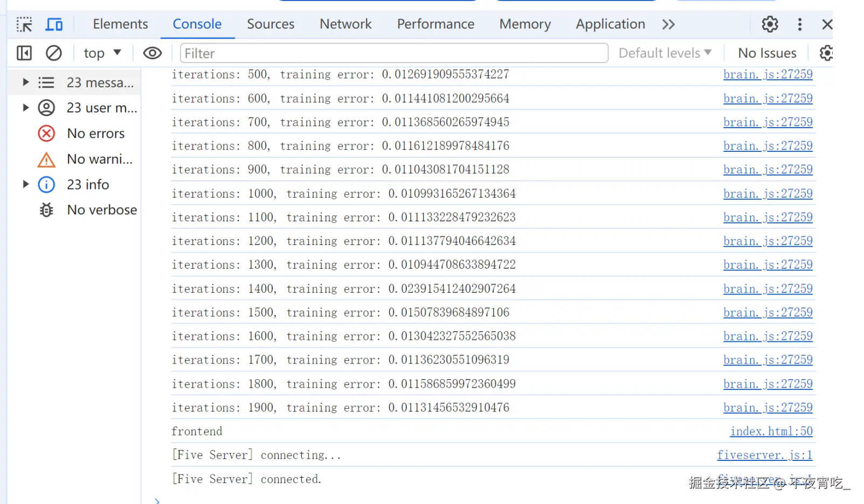Open the Elements tab
Image resolution: width=864 pixels, height=504 pixels.
pos(120,24)
